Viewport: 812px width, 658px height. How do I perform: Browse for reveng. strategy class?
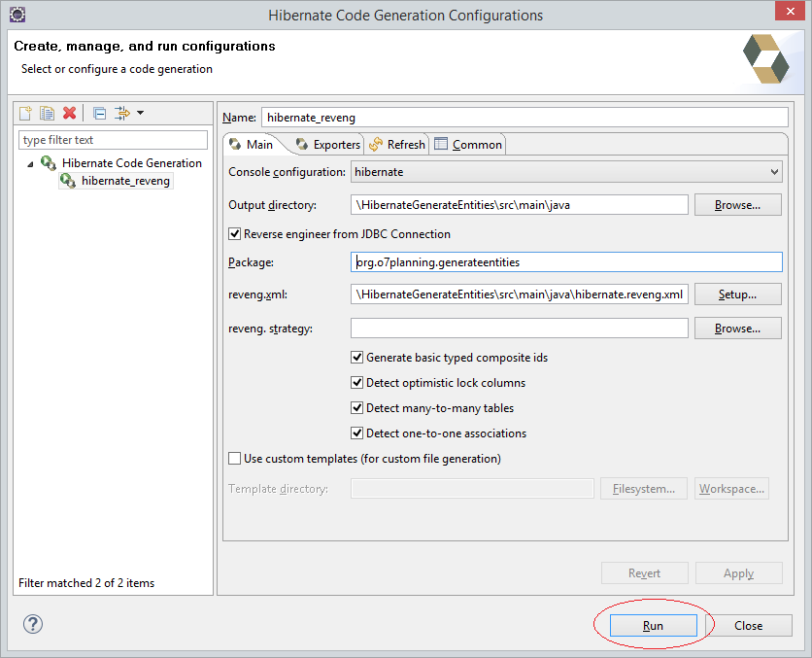[x=737, y=329]
